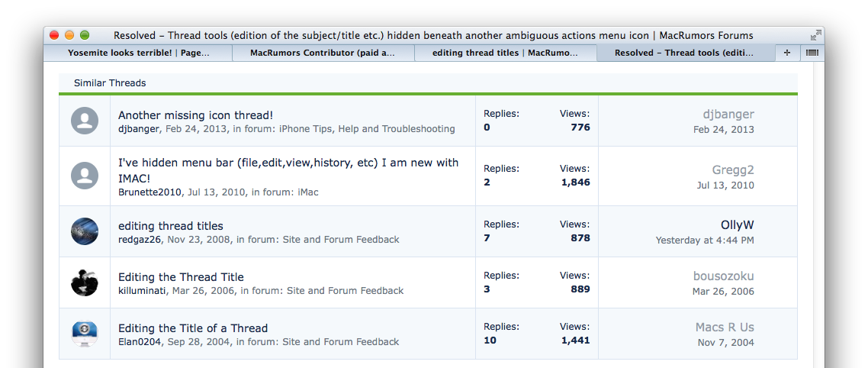Switch to the Yosemite looks terrible tab

pos(138,53)
